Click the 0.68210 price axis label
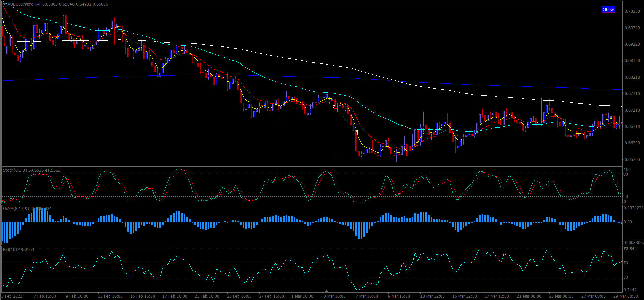This screenshot has height=300, width=644. point(632,77)
